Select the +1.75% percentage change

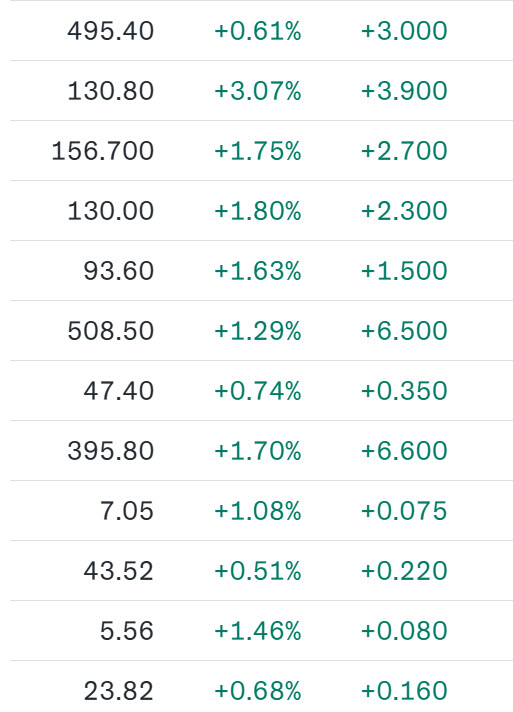257,151
